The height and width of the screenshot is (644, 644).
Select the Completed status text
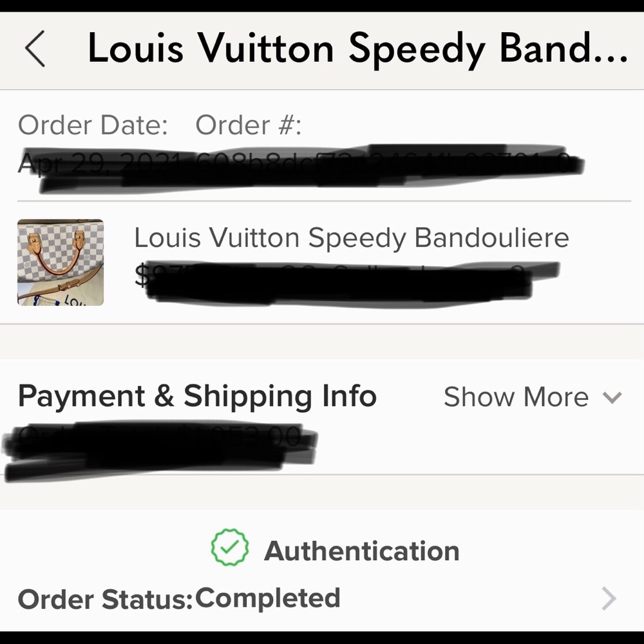tap(268, 598)
